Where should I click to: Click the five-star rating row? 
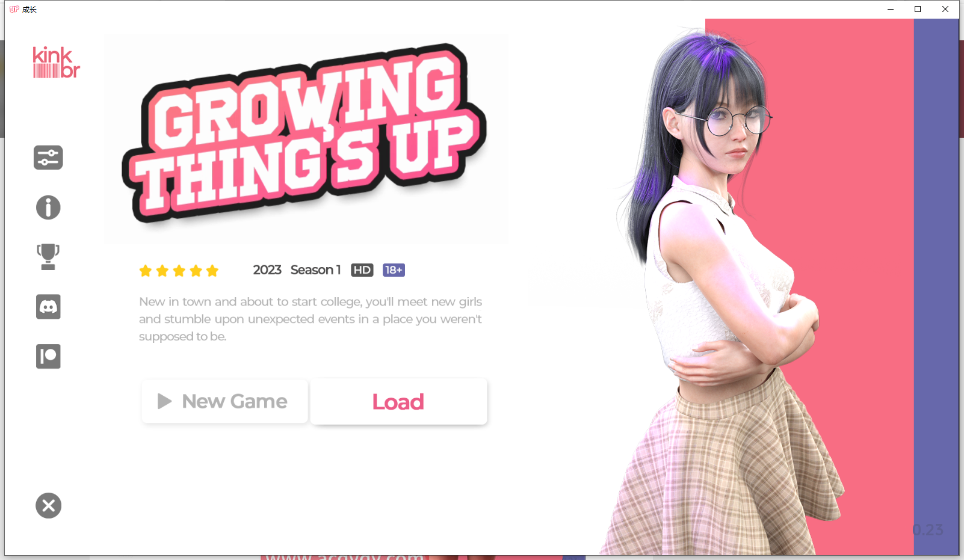point(179,271)
